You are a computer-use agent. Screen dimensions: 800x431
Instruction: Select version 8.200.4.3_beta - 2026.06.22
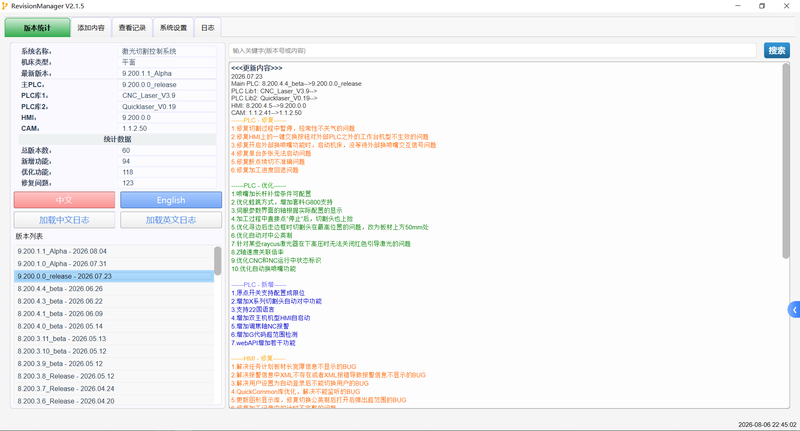(114, 301)
